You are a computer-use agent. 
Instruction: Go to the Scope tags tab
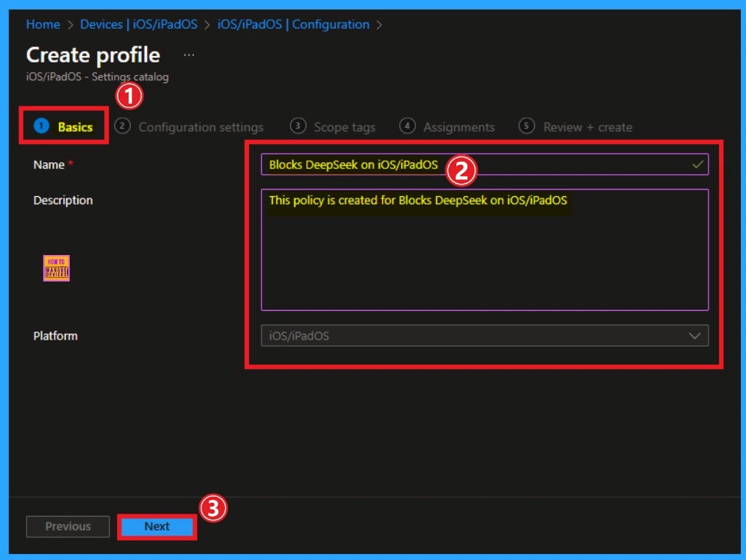click(345, 128)
